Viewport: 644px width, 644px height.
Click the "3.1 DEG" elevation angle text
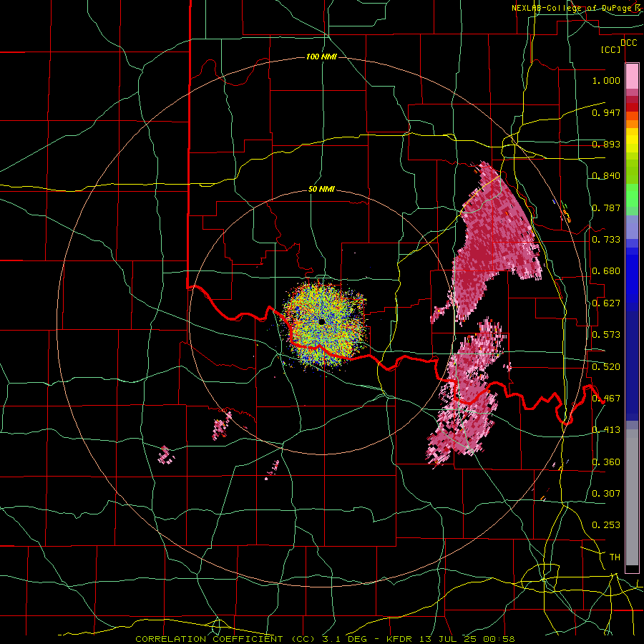343,639
